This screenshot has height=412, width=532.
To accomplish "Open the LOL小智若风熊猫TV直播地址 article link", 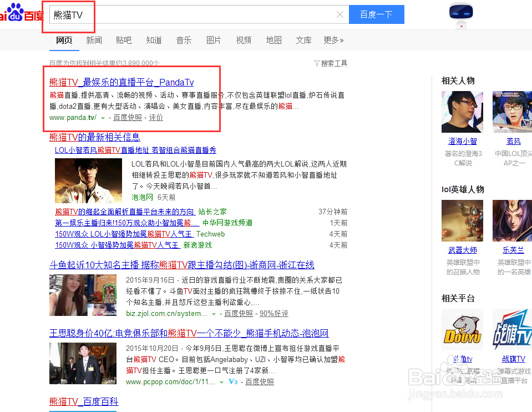I will coord(135,150).
